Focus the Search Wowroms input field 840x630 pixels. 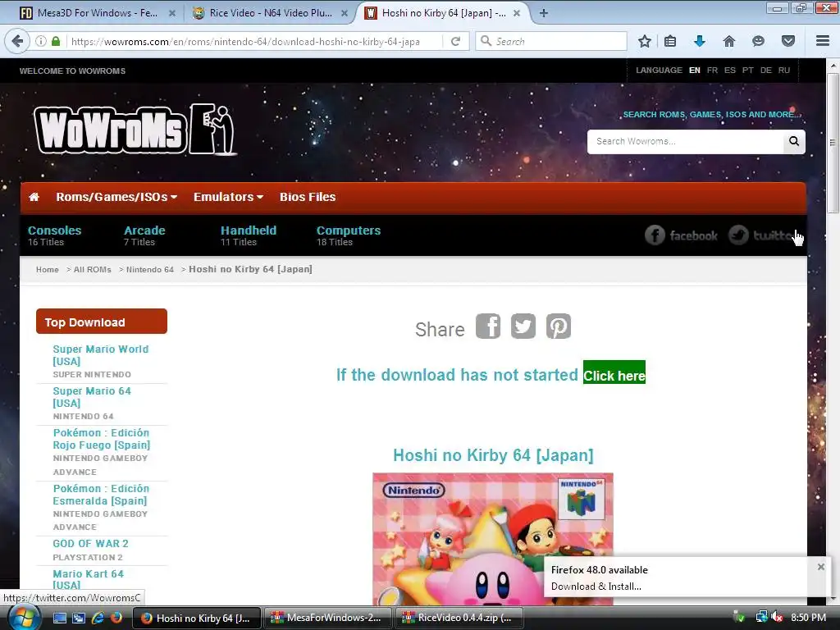click(685, 141)
